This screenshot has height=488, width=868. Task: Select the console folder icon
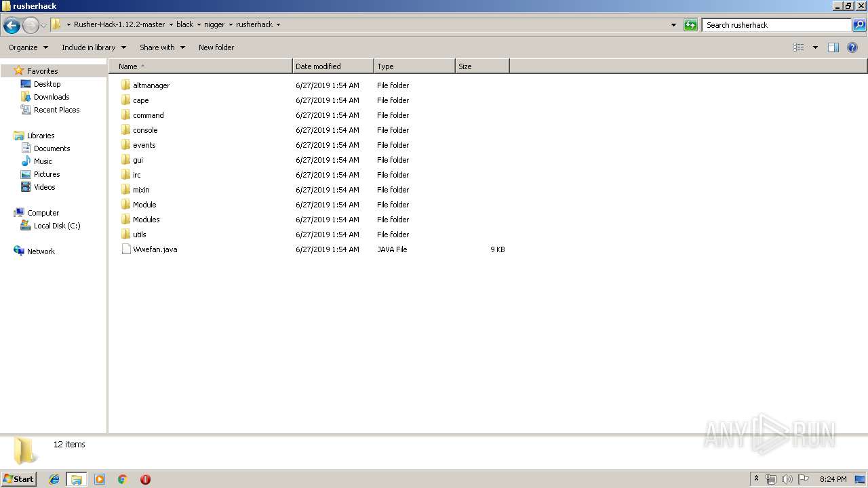(125, 130)
